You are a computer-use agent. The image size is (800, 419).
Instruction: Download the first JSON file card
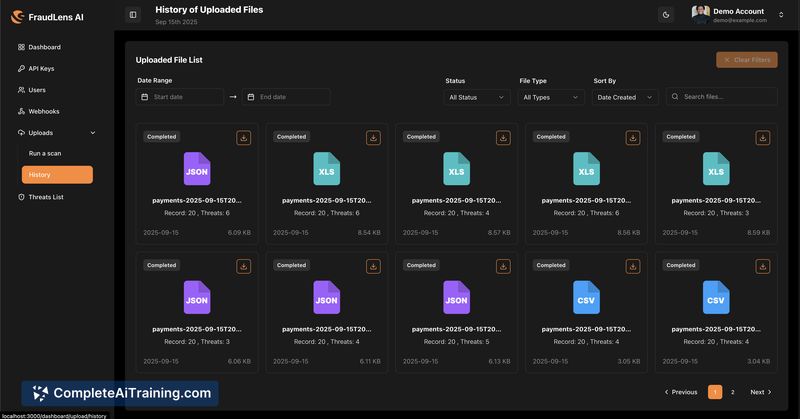click(243, 138)
